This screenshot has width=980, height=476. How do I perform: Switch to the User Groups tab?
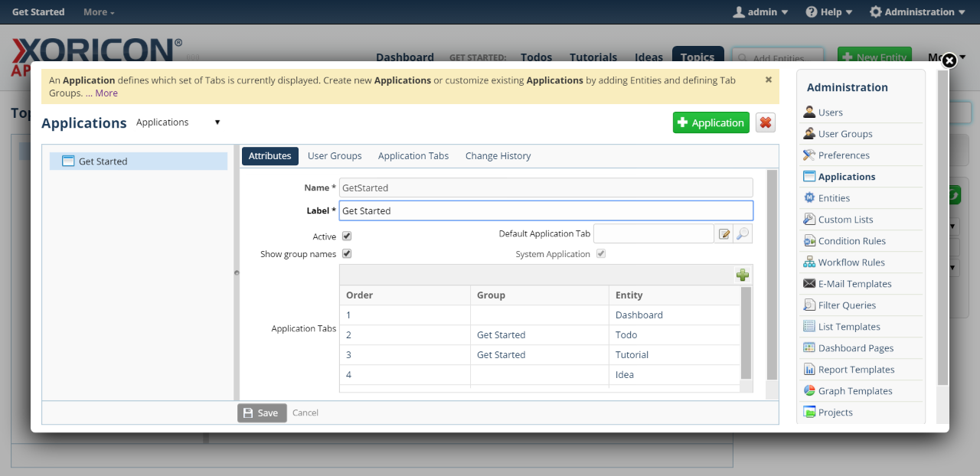(335, 156)
